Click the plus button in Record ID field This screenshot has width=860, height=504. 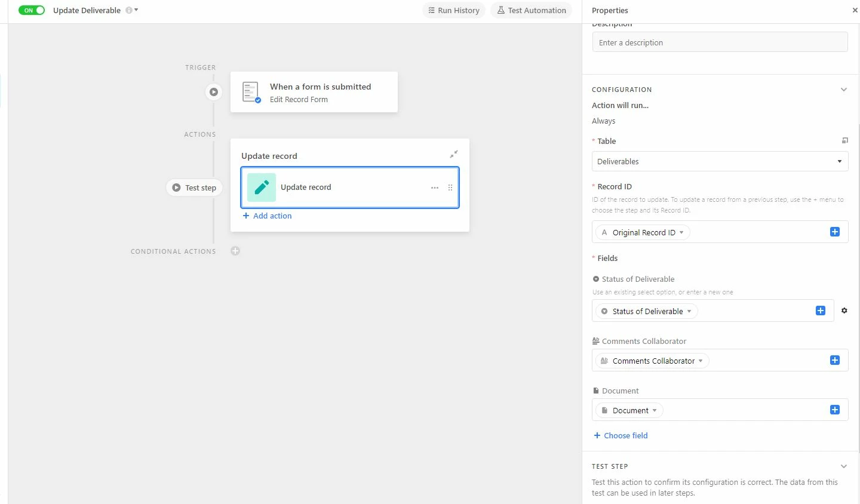click(x=835, y=232)
